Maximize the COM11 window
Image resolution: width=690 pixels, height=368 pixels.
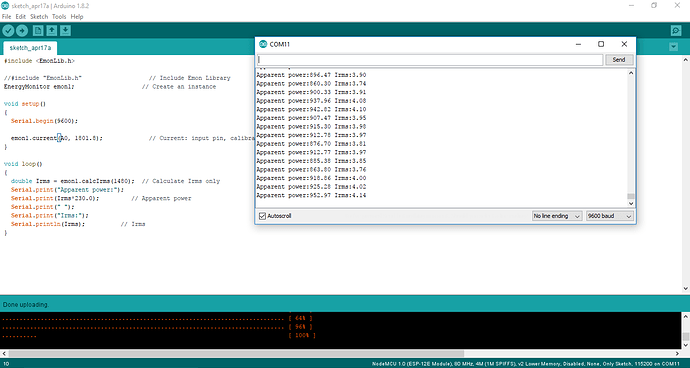tap(601, 44)
